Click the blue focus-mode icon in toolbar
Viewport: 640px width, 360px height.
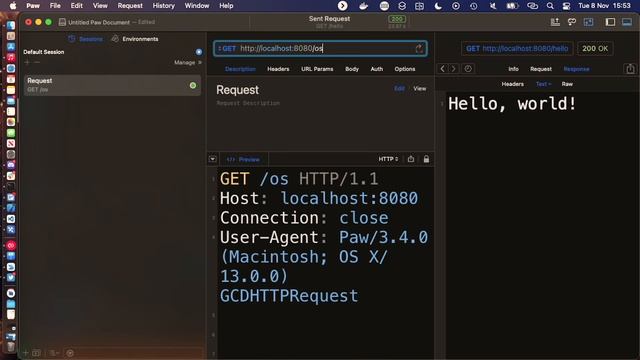[589, 22]
